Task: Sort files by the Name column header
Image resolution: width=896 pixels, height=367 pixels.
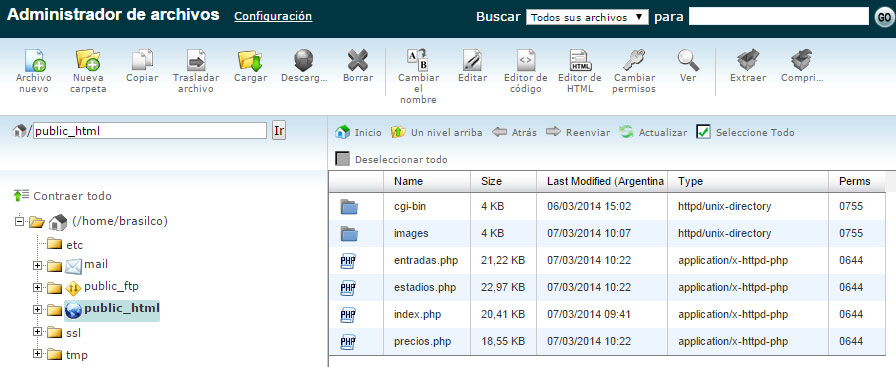Action: [409, 181]
